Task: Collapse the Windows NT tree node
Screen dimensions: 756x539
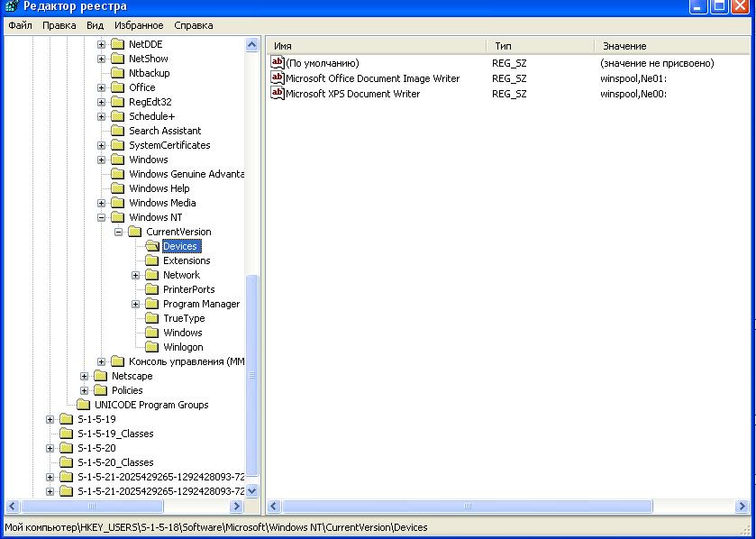Action: pos(102,217)
